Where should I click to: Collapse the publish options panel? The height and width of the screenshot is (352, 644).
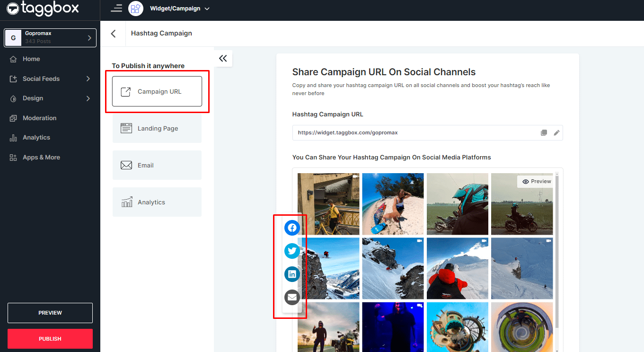223,58
